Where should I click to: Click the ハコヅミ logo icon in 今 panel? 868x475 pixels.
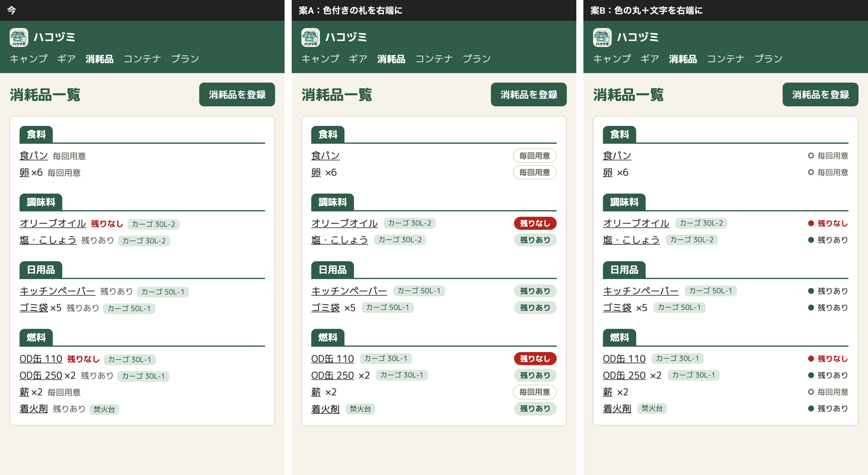click(x=19, y=37)
